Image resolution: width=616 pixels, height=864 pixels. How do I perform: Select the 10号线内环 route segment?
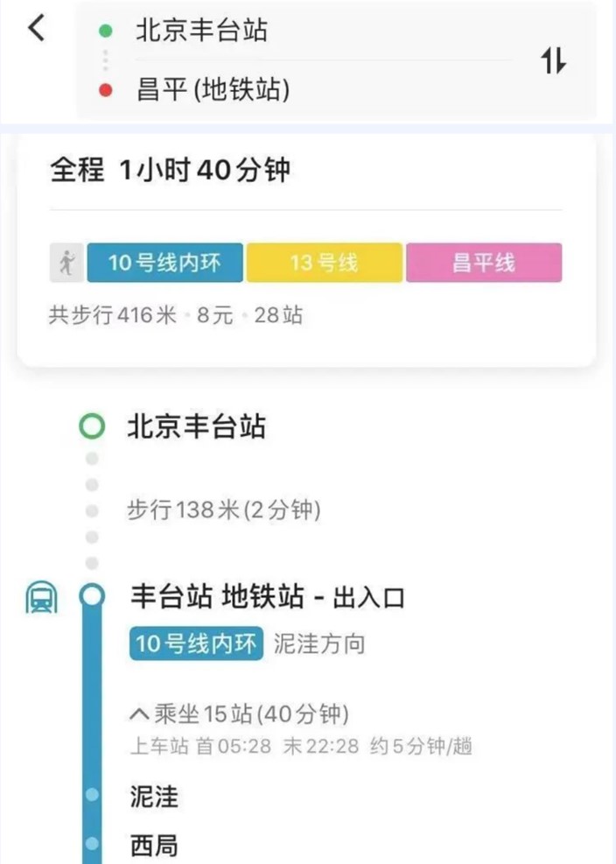[164, 263]
